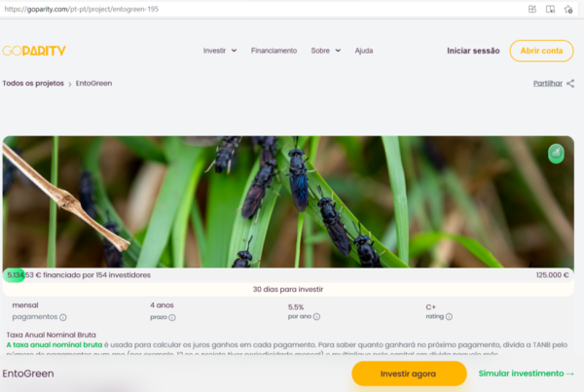The width and height of the screenshot is (584, 392).
Task: Click the Abrir conta button
Action: 541,51
